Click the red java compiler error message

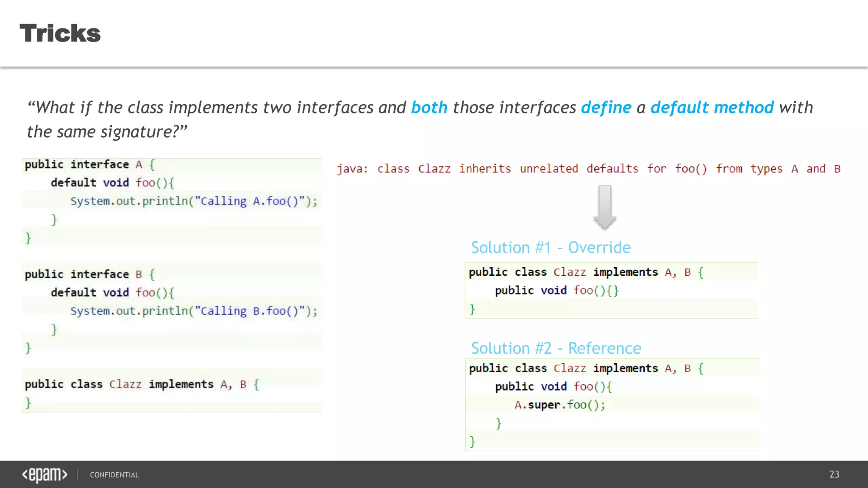[588, 169]
